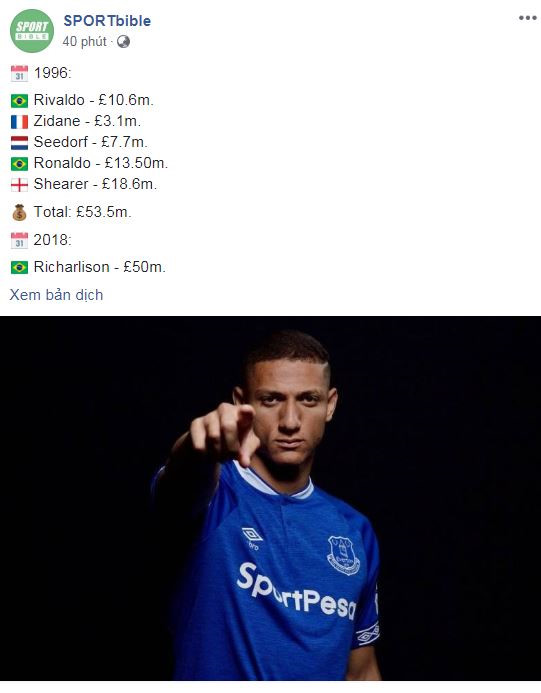The width and height of the screenshot is (541, 693).
Task: Click the public globe privacy icon
Action: coord(123,42)
